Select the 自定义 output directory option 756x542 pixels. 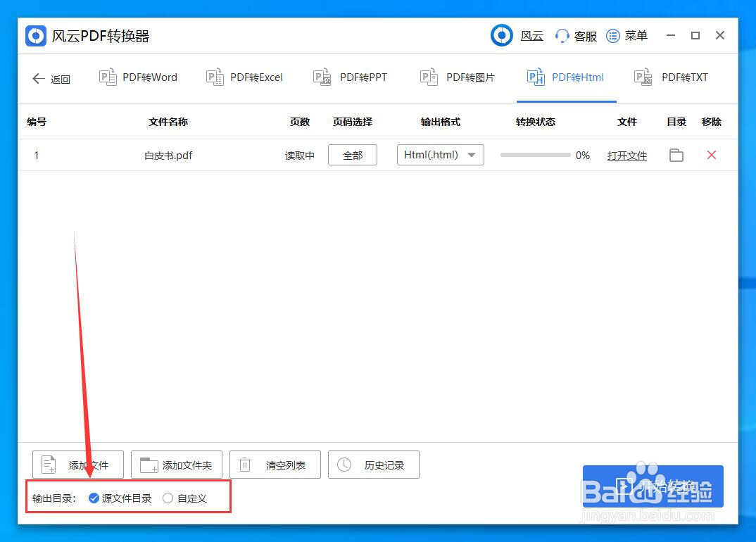click(x=168, y=498)
